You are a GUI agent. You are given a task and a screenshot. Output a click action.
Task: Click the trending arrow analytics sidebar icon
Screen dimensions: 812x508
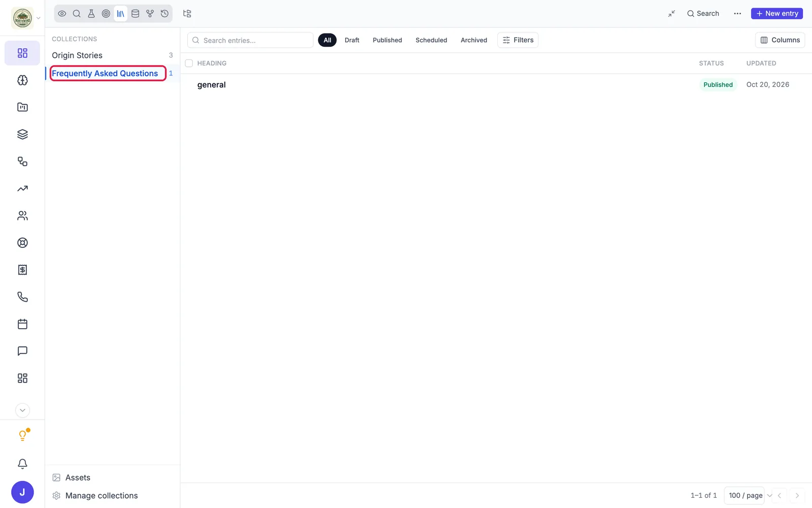(22, 188)
